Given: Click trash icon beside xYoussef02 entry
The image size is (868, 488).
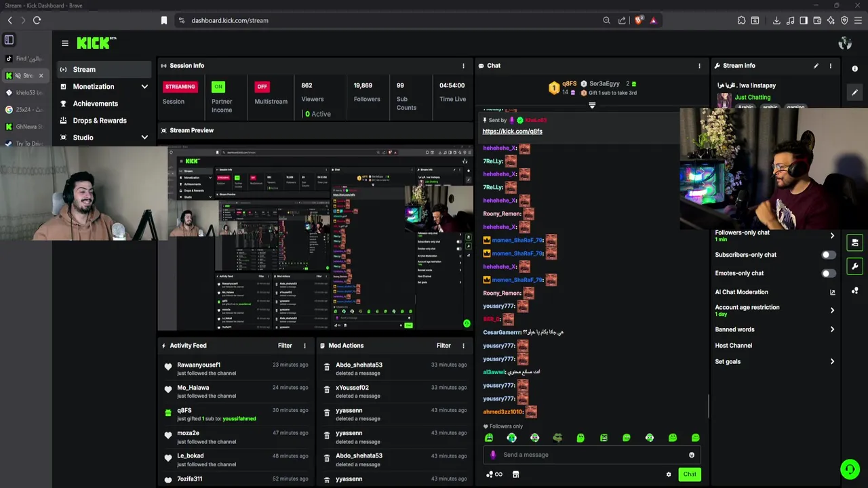Looking at the screenshot, I should [327, 390].
